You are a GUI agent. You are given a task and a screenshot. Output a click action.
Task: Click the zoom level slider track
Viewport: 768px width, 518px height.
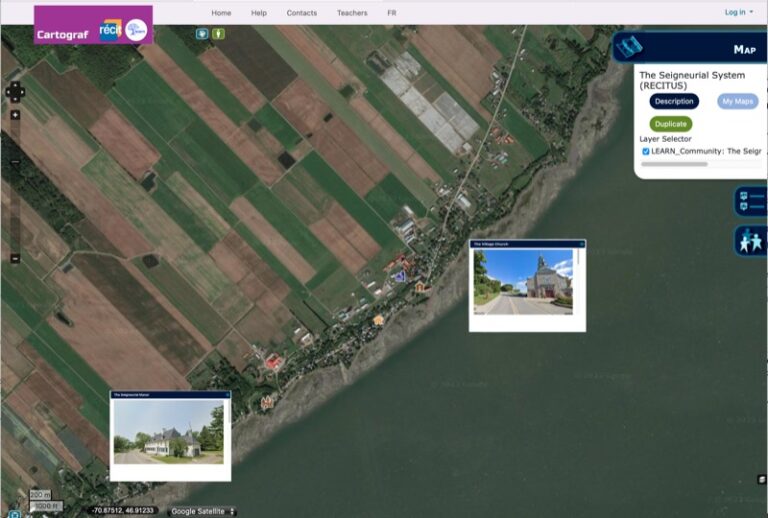(15, 190)
